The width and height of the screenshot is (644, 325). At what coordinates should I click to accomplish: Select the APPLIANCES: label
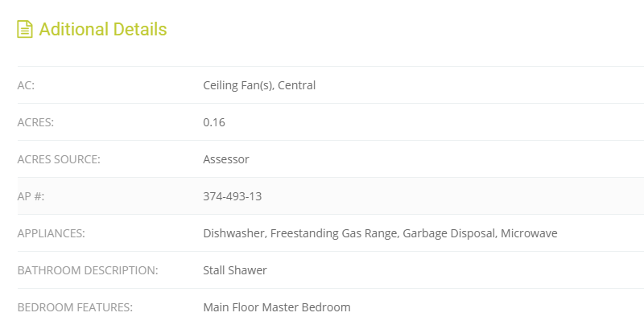point(51,233)
